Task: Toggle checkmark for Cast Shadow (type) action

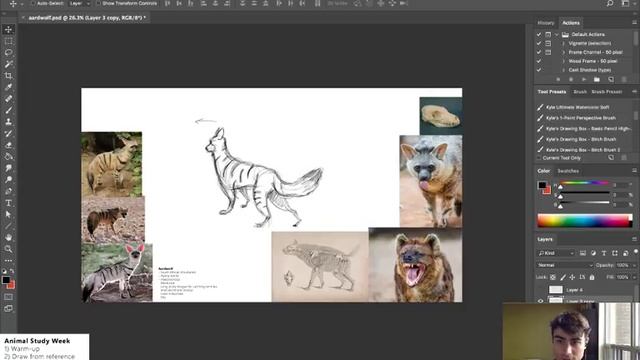Action: (539, 70)
